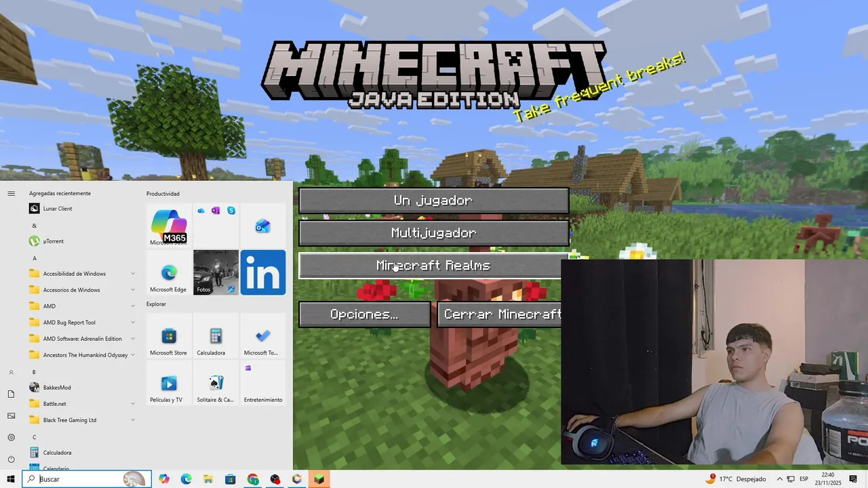Open the Películas y TV tile
This screenshot has height=488, width=868.
click(169, 383)
